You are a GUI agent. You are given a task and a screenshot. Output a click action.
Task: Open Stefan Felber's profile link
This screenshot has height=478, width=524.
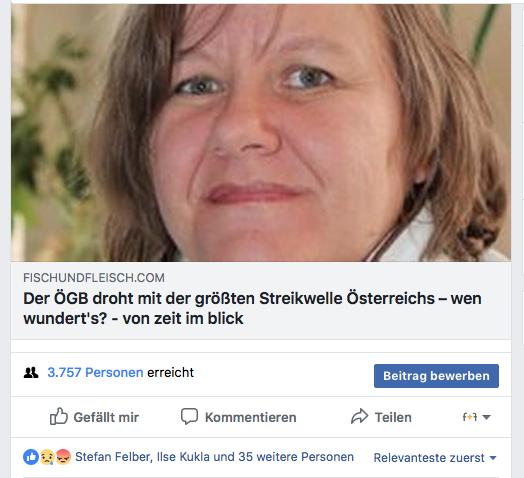point(113,457)
